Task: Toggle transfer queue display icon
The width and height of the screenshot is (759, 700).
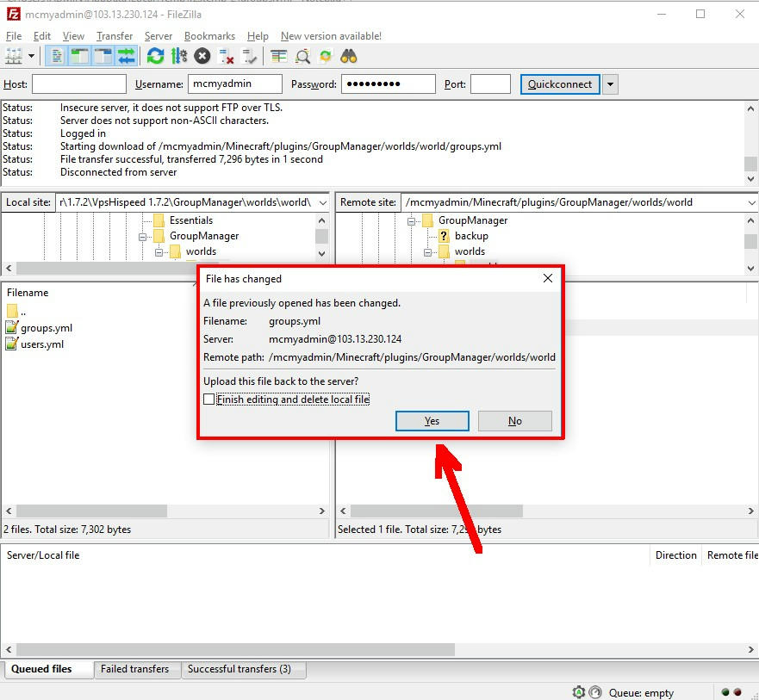Action: (127, 56)
